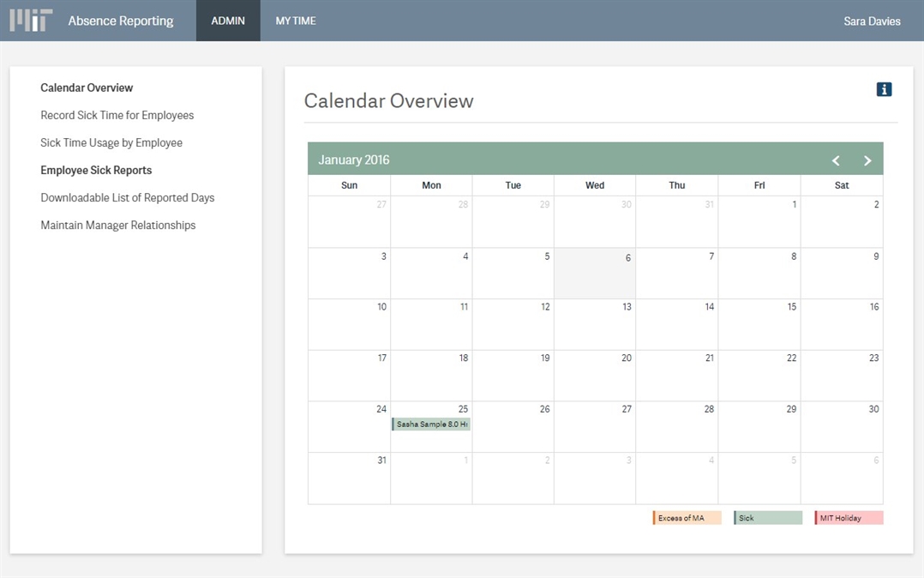Click the Sara Davies user name
Viewport: 924px width, 578px height.
click(872, 21)
